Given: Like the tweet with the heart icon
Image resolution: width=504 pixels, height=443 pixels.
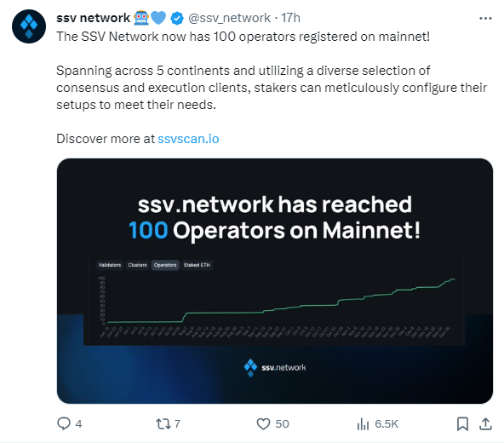Looking at the screenshot, I should [x=263, y=423].
